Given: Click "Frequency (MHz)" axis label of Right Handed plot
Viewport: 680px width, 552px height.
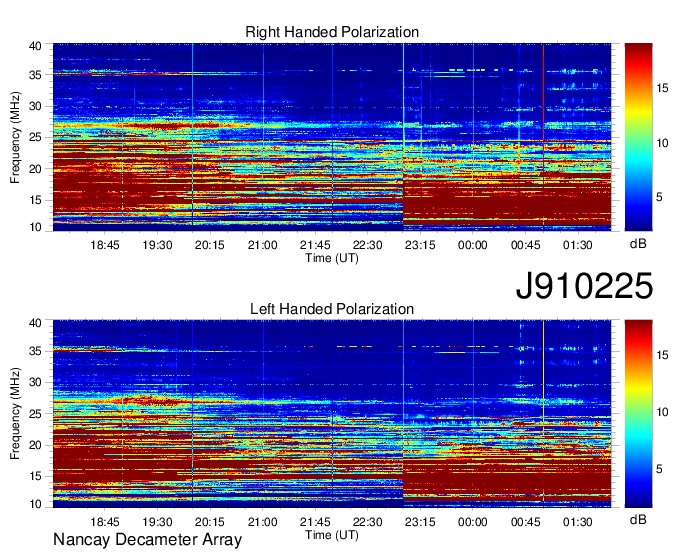Looking at the screenshot, I should (x=15, y=137).
